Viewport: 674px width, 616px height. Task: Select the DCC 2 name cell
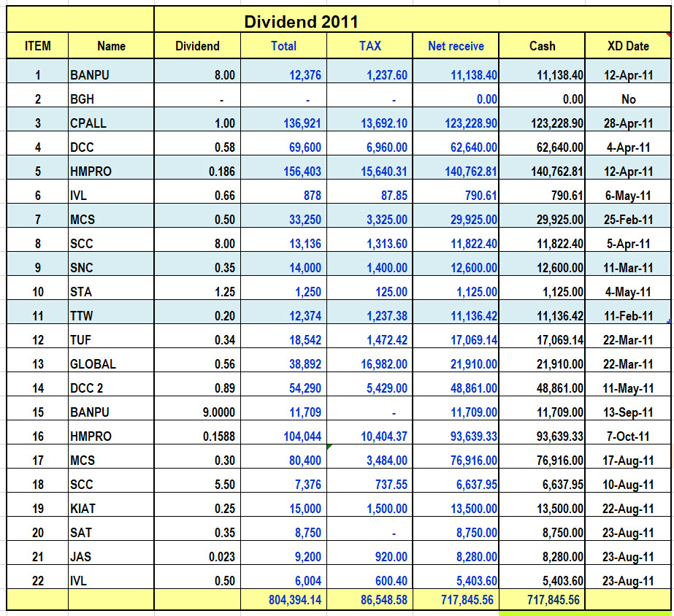click(111, 384)
